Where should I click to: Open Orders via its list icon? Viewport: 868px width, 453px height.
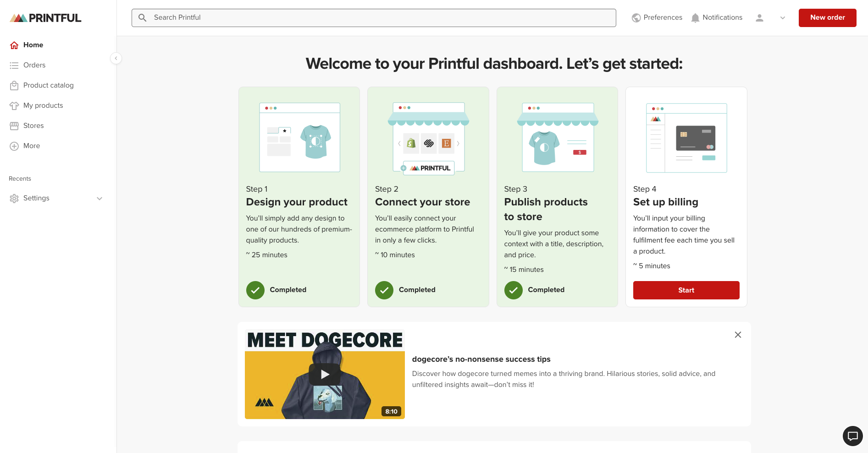click(14, 65)
